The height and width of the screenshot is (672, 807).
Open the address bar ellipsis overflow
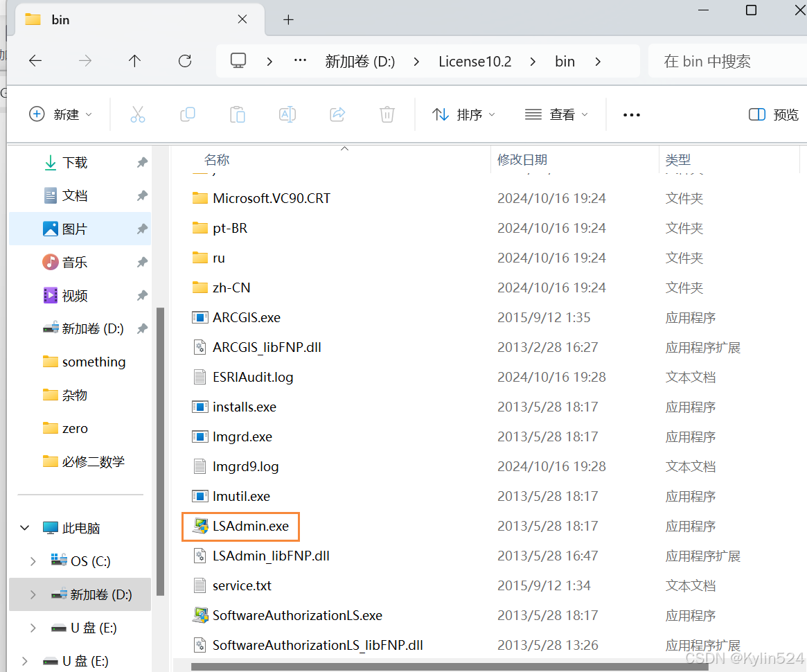[300, 61]
